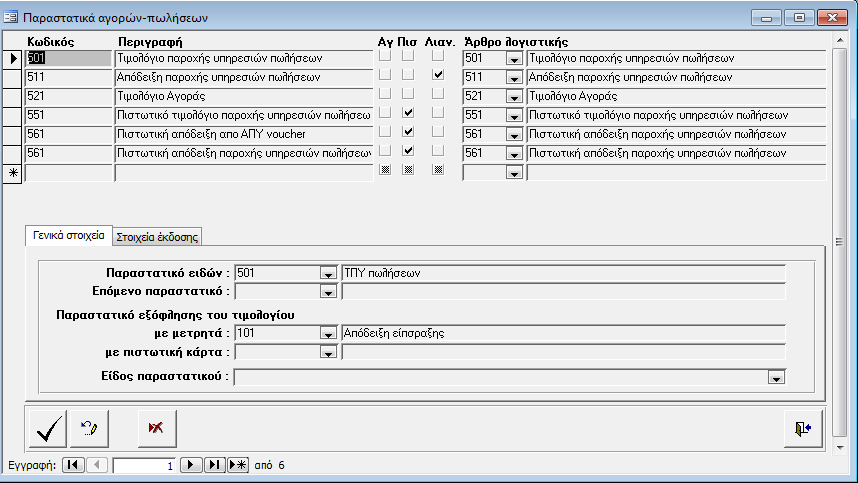Click the exit door icon button
This screenshot has height=483, width=858.
[803, 428]
